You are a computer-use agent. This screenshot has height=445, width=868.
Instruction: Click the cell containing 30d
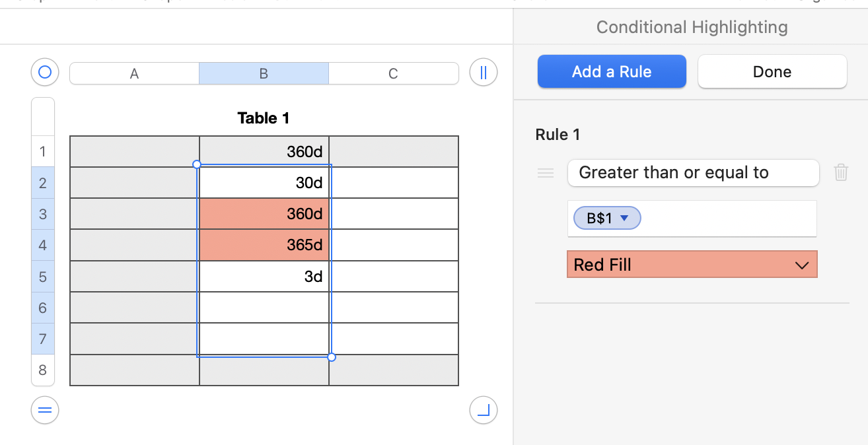264,183
